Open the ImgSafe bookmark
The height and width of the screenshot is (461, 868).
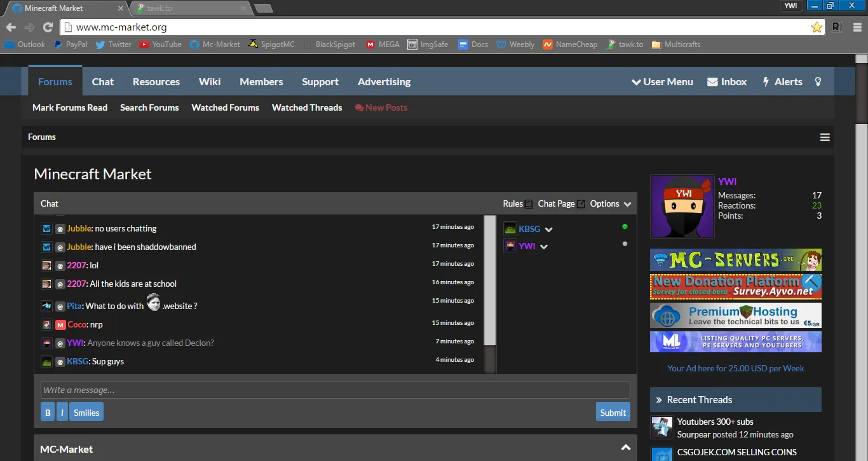[x=428, y=45]
